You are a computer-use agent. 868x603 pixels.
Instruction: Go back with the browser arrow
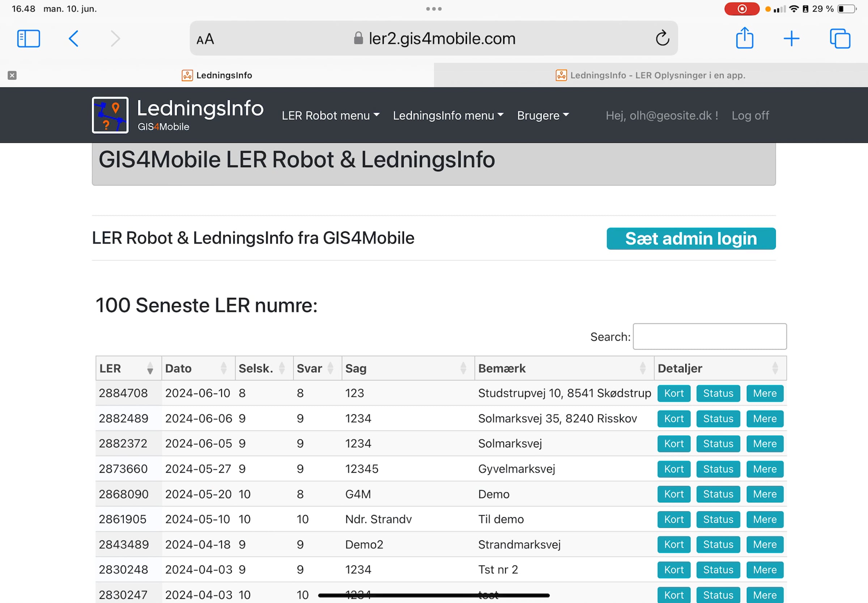[x=74, y=39]
